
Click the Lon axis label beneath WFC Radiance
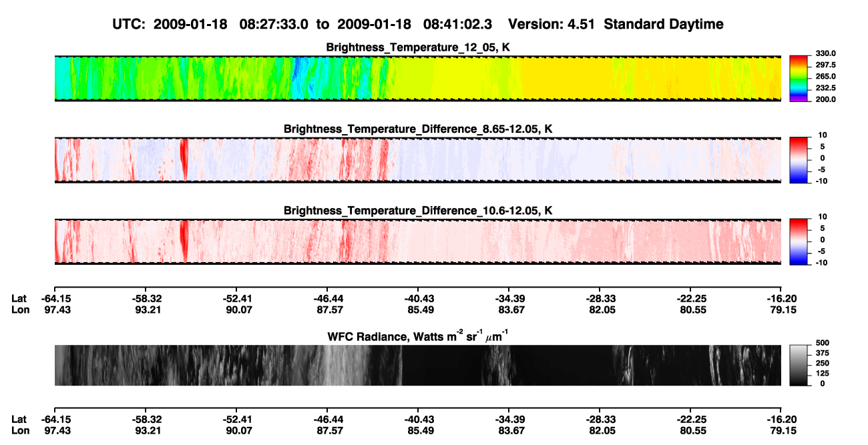[19, 430]
